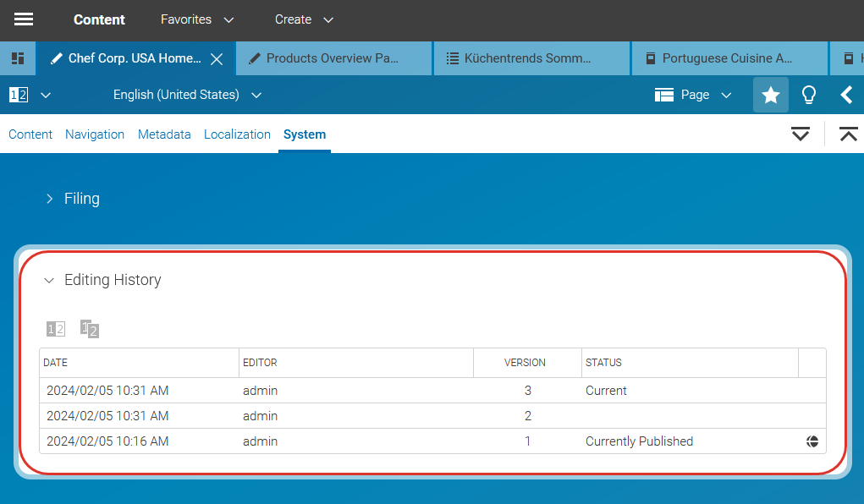This screenshot has height=504, width=864.
Task: Click the second version comparison icon
Action: click(90, 329)
